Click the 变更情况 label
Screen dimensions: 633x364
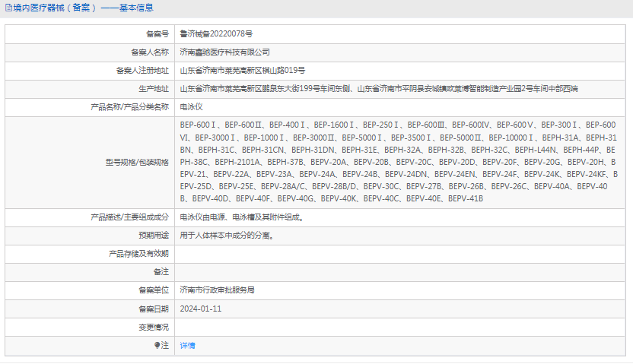pos(154,327)
